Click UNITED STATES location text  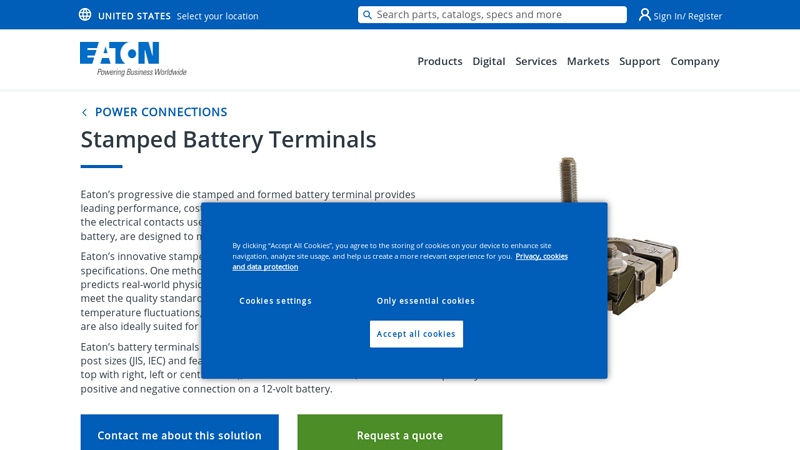pos(134,16)
